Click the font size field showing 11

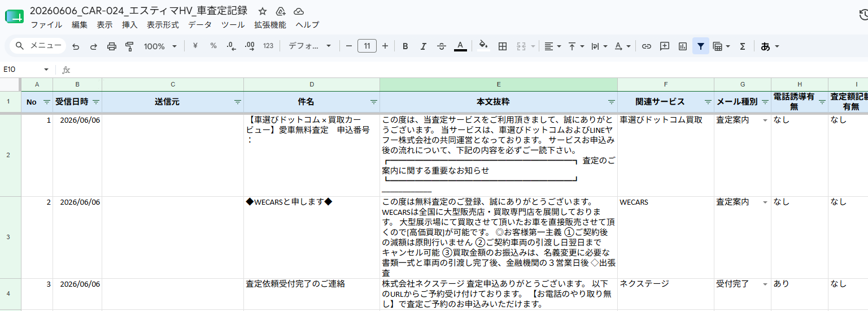367,46
